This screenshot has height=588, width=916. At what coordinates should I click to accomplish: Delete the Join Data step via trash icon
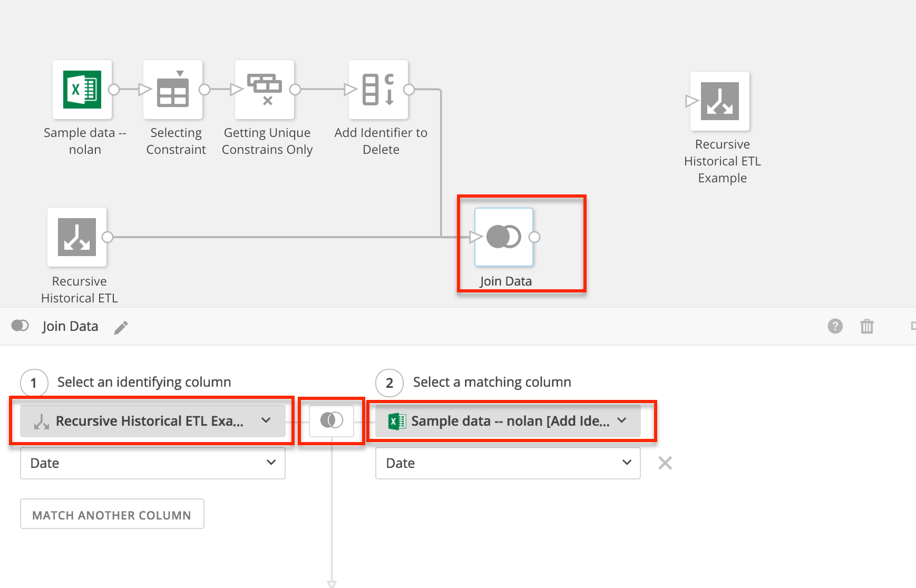click(867, 326)
